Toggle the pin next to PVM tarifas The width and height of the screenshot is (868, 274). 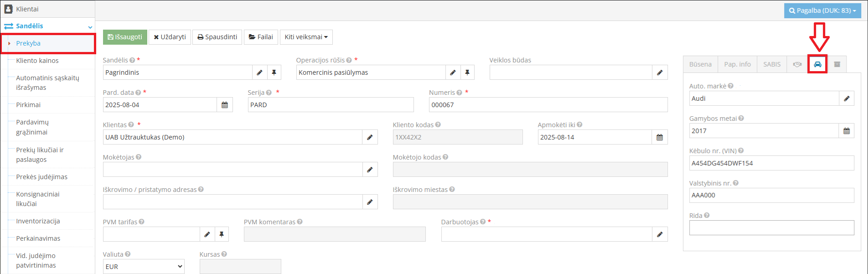(222, 234)
